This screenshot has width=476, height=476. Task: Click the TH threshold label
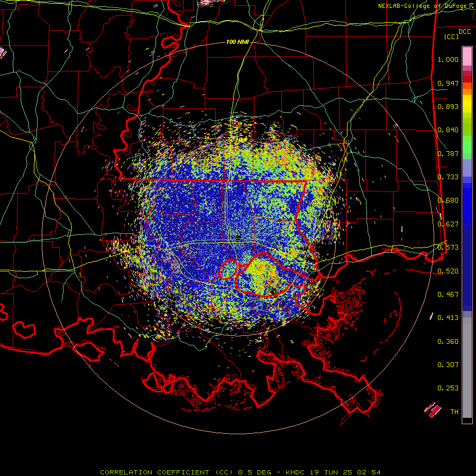[x=454, y=412]
